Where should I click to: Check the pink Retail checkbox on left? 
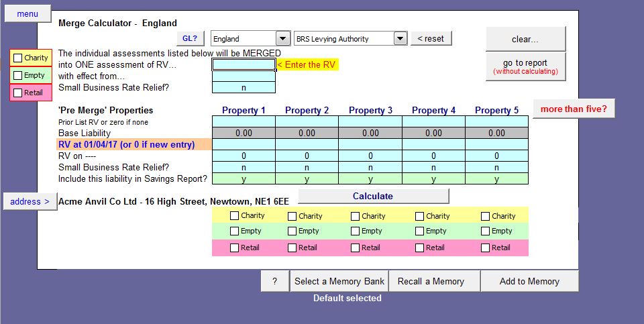click(18, 93)
